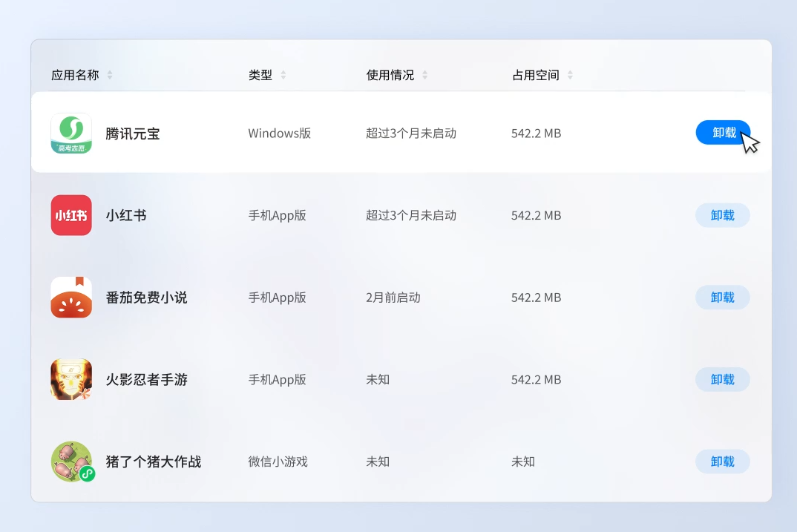Click the 番茄免费小说 app icon
The height and width of the screenshot is (532, 797).
click(71, 298)
